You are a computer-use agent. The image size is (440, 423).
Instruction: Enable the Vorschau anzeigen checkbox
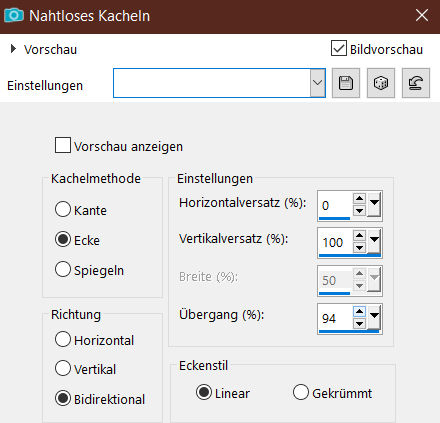[x=63, y=145]
